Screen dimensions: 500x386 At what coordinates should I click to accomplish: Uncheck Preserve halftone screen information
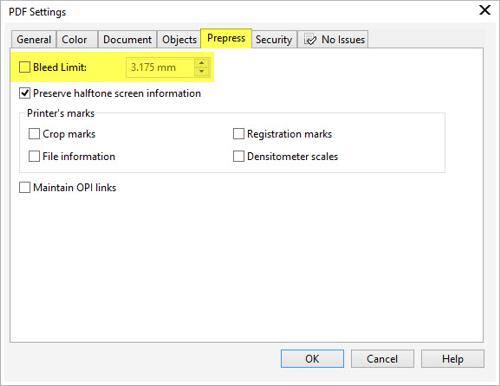tap(25, 93)
